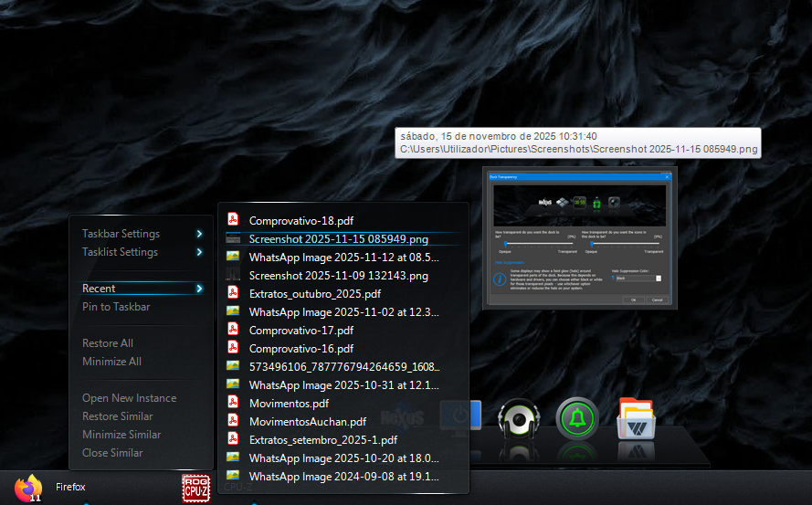Open the ROG CPU-Z taskbar icon

(x=195, y=488)
